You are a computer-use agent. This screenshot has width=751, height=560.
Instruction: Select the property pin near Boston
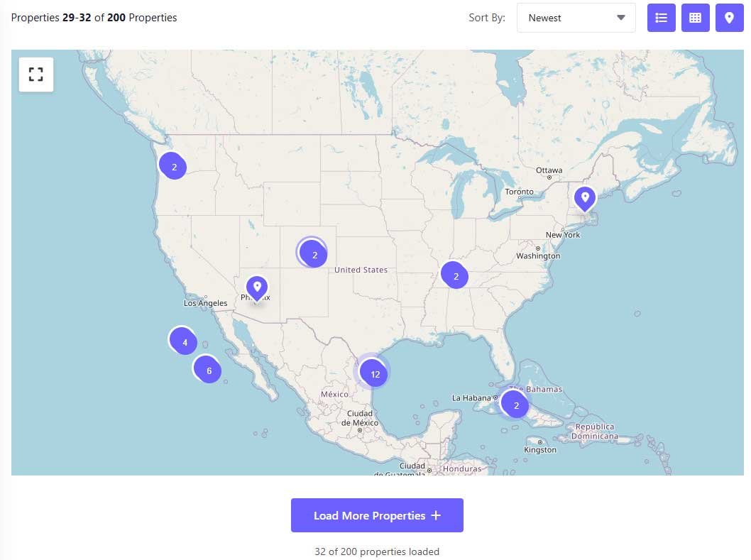point(585,197)
